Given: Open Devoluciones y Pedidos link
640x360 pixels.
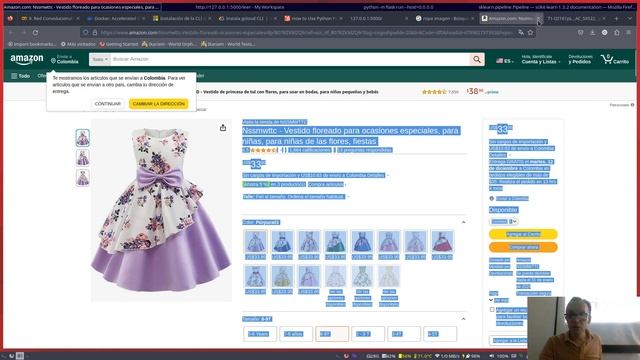Looking at the screenshot, I should click(580, 60).
